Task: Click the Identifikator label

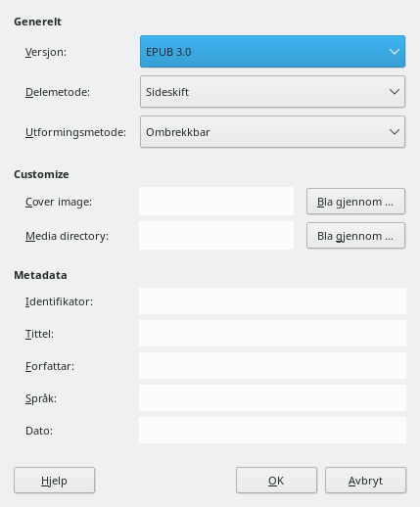Action: pos(59,301)
